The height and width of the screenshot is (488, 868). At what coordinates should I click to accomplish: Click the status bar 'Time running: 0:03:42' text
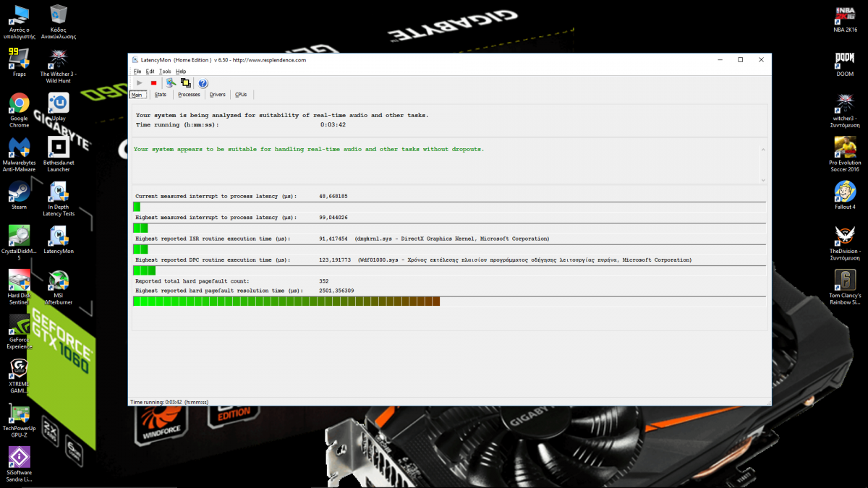[169, 401]
